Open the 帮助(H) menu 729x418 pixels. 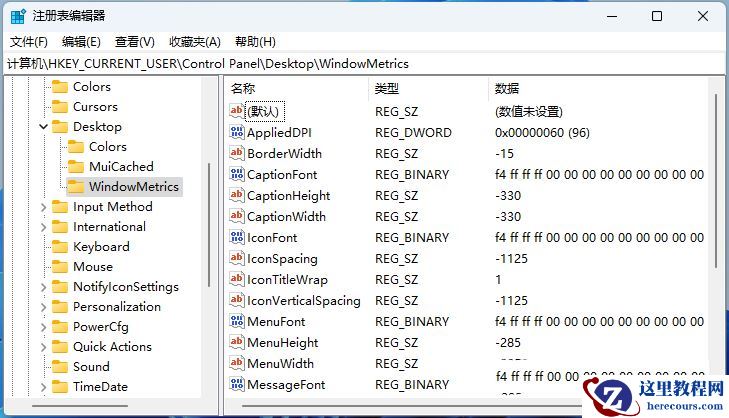[255, 42]
